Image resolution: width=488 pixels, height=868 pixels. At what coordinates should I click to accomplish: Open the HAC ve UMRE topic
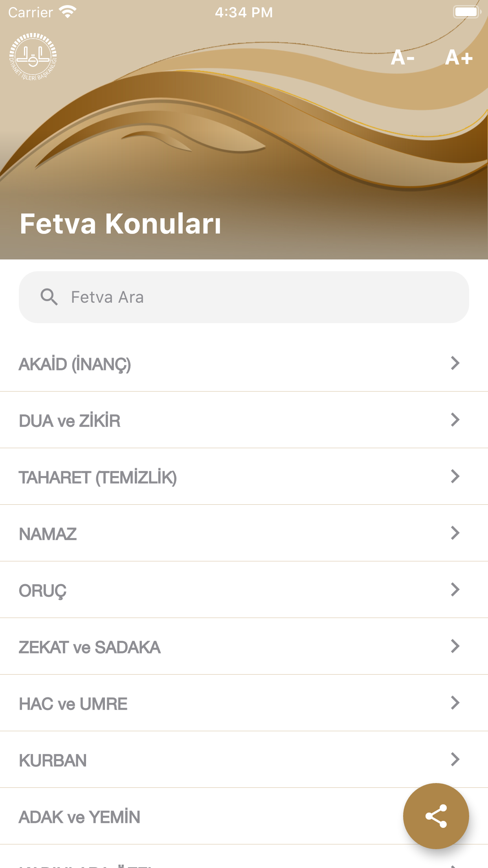click(73, 704)
